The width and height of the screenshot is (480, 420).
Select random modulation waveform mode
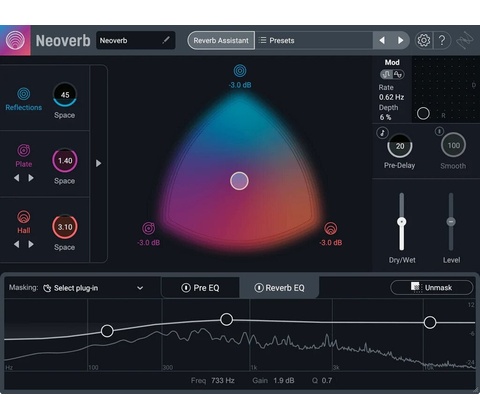(387, 74)
